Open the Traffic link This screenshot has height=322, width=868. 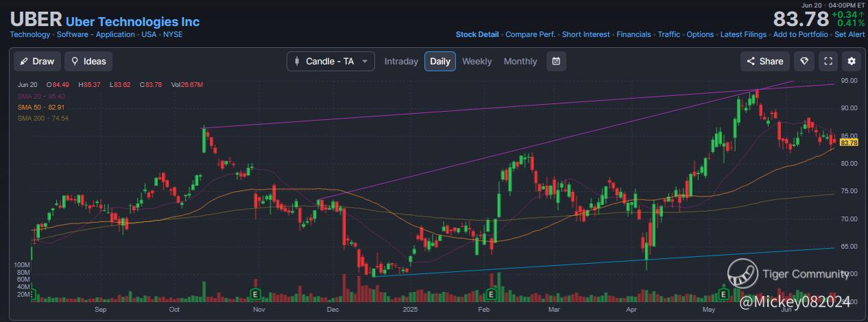coord(669,34)
